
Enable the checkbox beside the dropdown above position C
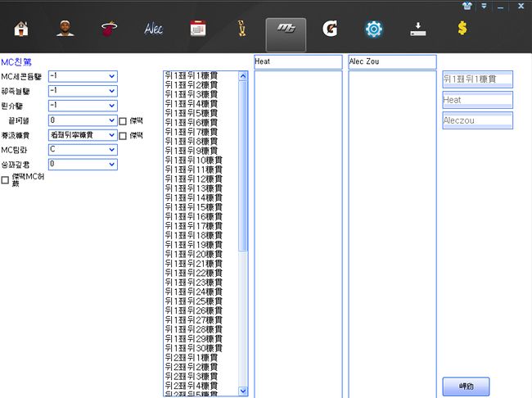(x=123, y=135)
